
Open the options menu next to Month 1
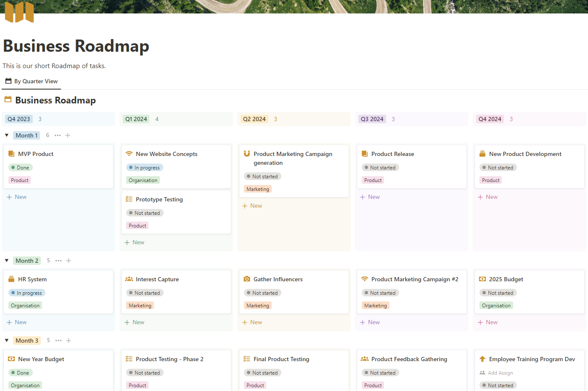[58, 135]
